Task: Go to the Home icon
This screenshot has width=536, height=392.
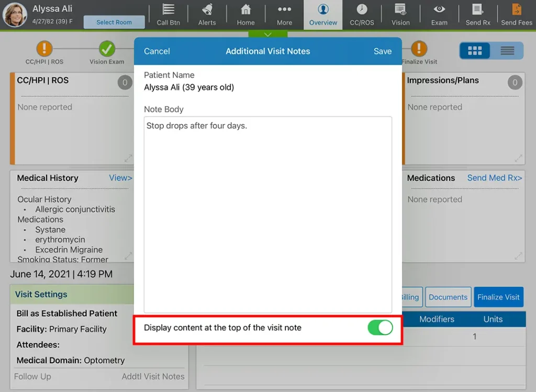Action: (x=245, y=15)
